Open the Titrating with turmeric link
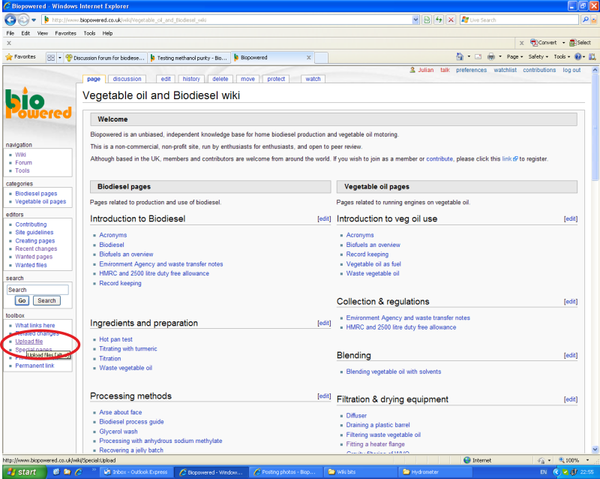This screenshot has width=600, height=479. point(130,349)
